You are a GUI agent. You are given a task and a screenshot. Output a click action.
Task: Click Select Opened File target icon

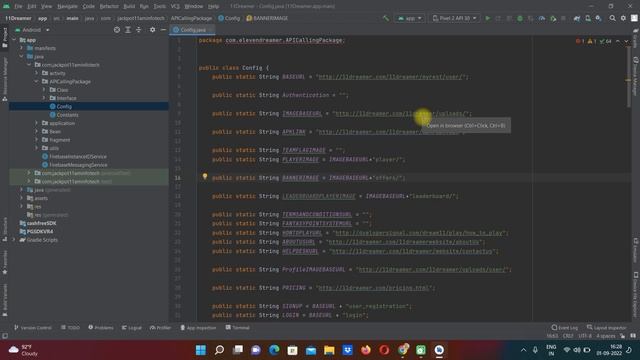click(x=117, y=30)
